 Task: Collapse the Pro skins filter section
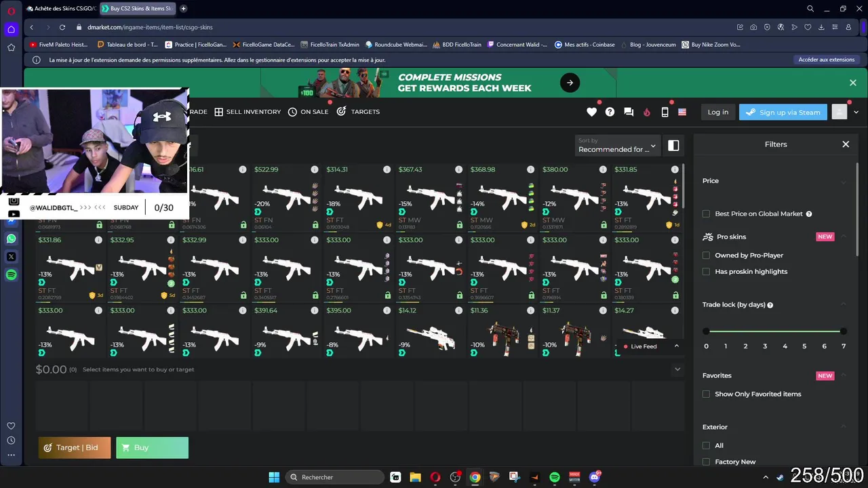click(x=844, y=237)
